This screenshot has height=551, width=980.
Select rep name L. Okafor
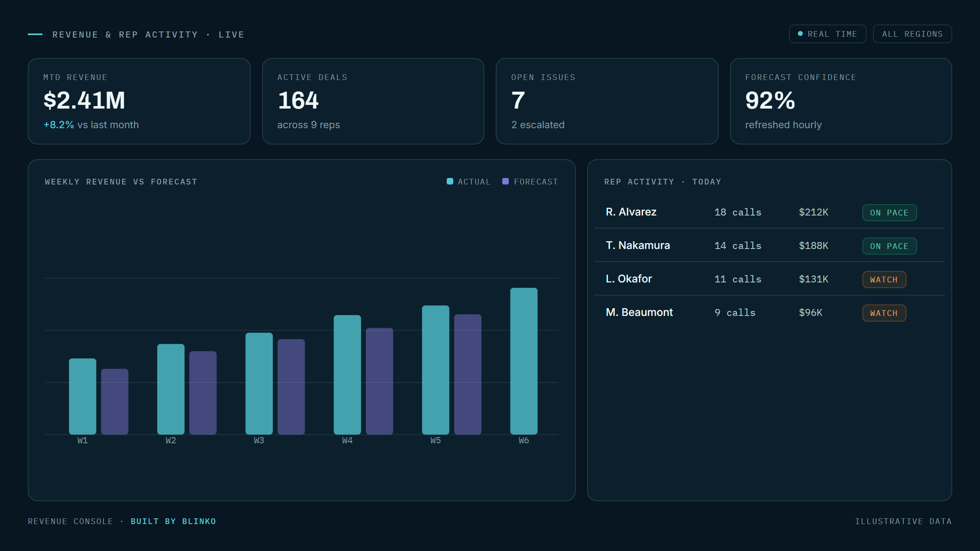pyautogui.click(x=629, y=279)
